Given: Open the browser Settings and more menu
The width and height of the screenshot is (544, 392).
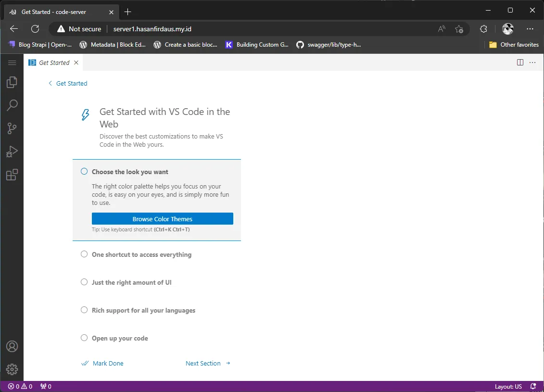Looking at the screenshot, I should [x=530, y=29].
